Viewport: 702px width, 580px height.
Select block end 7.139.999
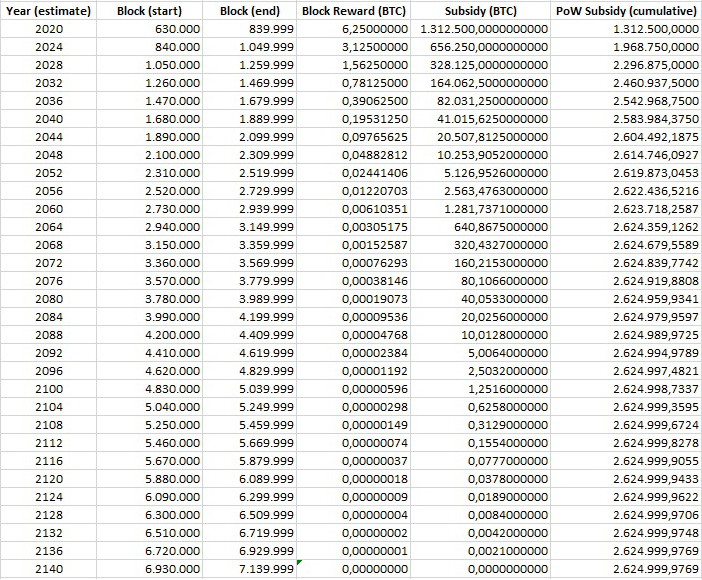[x=249, y=569]
